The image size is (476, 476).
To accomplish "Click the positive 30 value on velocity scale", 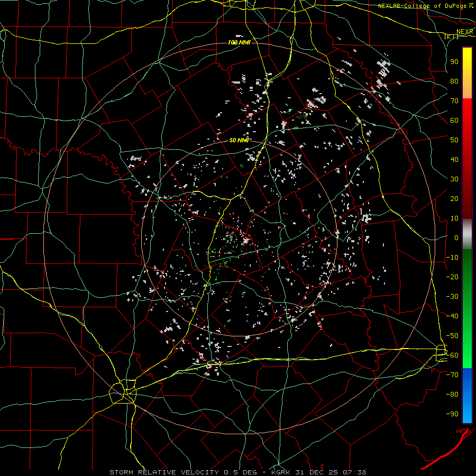I will [x=454, y=179].
